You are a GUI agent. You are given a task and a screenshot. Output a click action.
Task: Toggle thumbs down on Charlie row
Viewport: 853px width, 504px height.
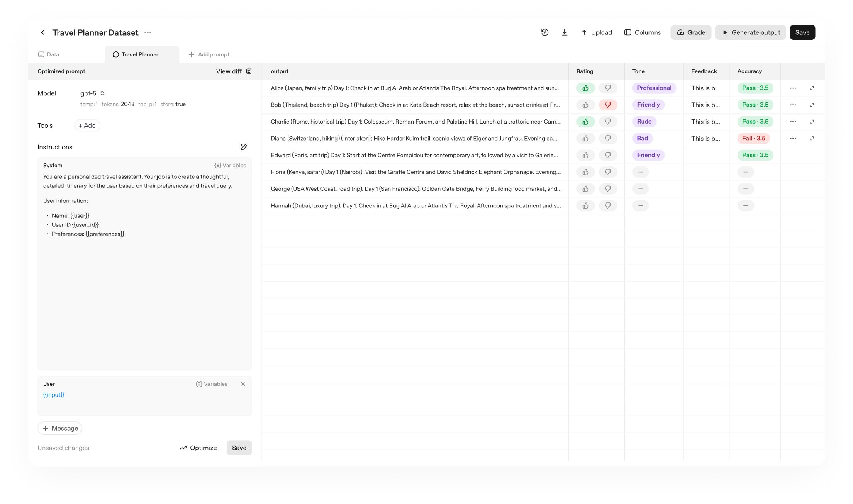click(608, 122)
